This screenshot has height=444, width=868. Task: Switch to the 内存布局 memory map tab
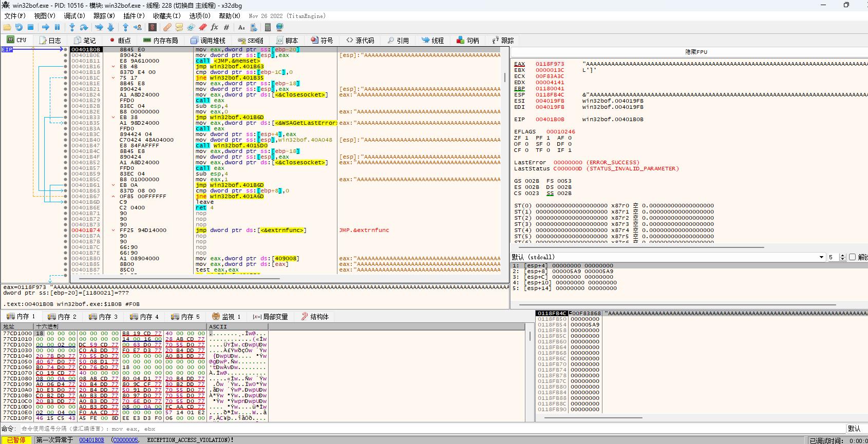coord(161,40)
